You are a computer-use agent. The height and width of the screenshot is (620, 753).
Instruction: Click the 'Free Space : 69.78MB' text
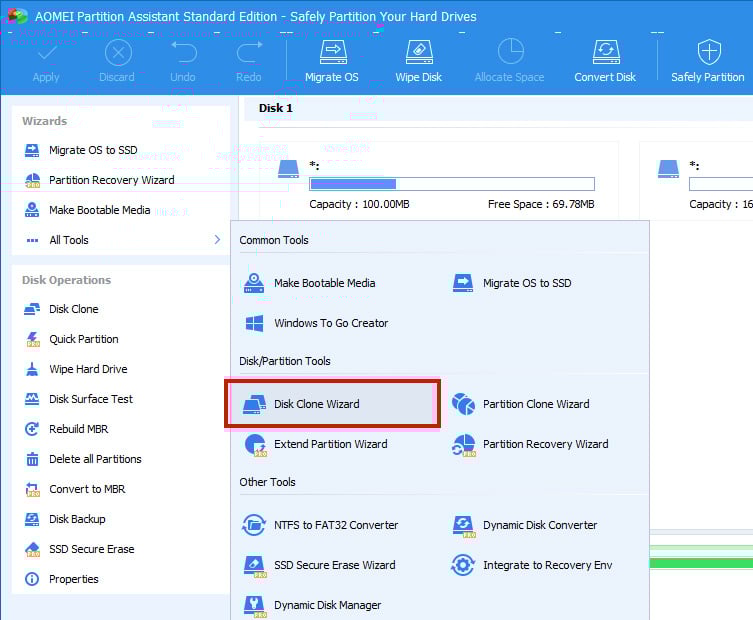coord(541,204)
